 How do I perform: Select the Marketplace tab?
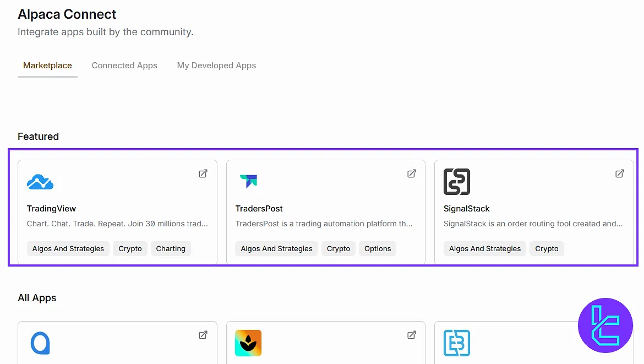point(47,66)
